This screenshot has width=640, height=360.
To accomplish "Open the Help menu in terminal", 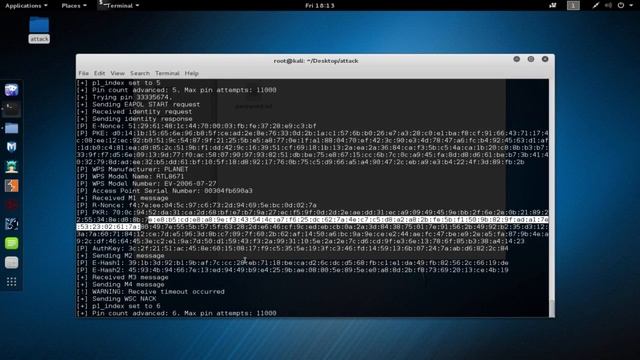I will 191,73.
